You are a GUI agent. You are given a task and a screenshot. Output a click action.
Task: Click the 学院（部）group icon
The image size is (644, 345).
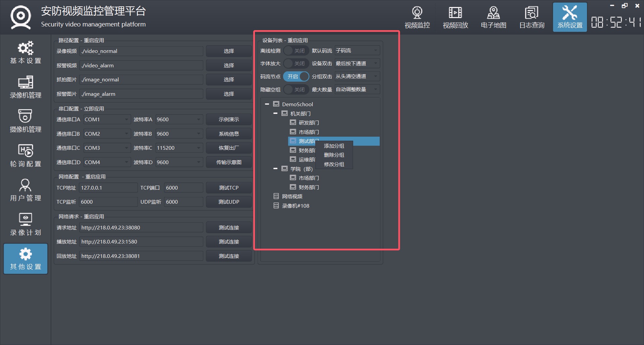point(284,168)
